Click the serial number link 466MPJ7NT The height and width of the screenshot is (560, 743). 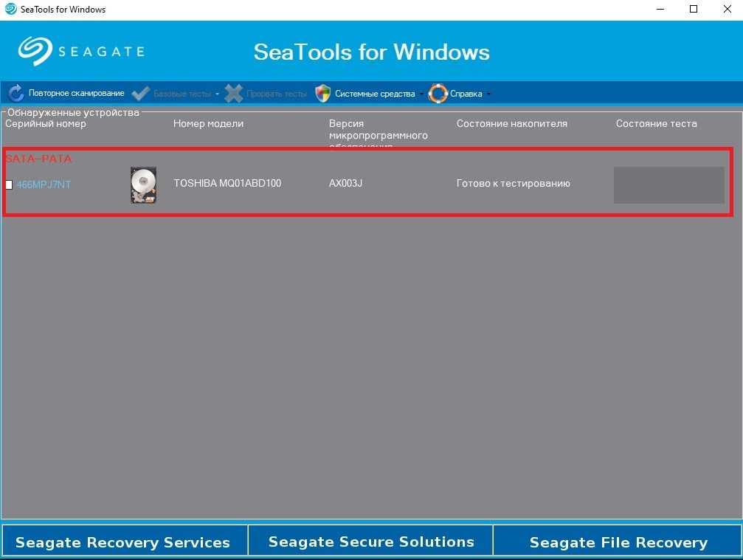point(44,184)
